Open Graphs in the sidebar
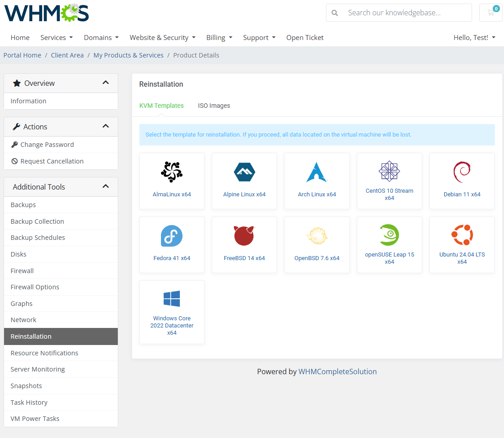 (61, 303)
